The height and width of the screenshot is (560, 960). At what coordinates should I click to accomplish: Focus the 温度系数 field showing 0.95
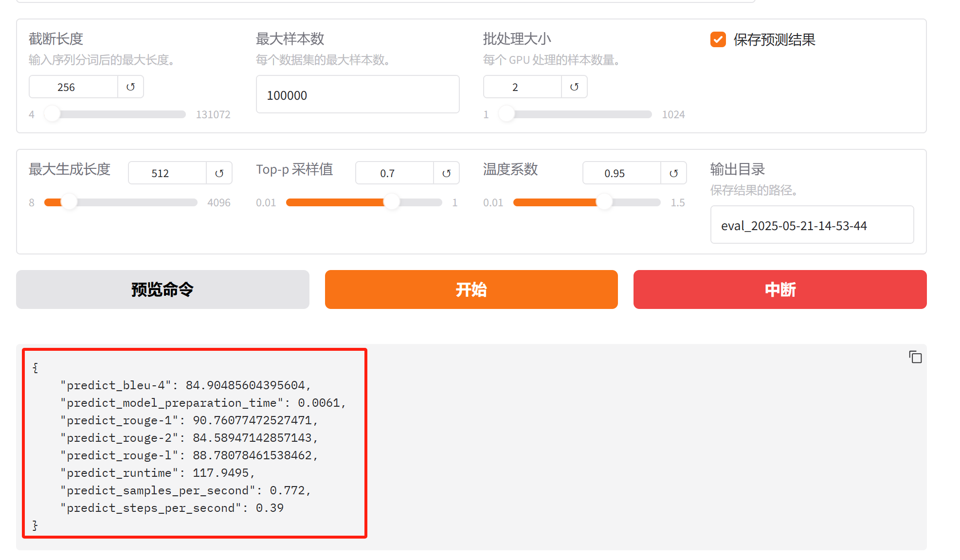coord(622,173)
